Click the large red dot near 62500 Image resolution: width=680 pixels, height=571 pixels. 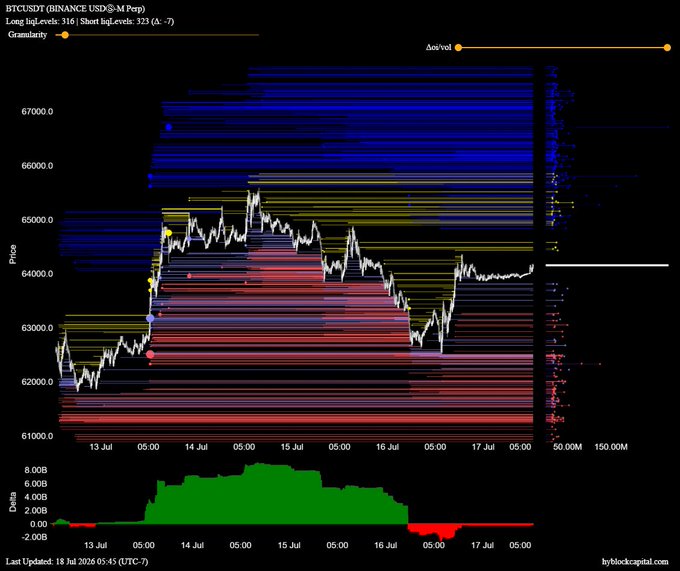pyautogui.click(x=150, y=354)
